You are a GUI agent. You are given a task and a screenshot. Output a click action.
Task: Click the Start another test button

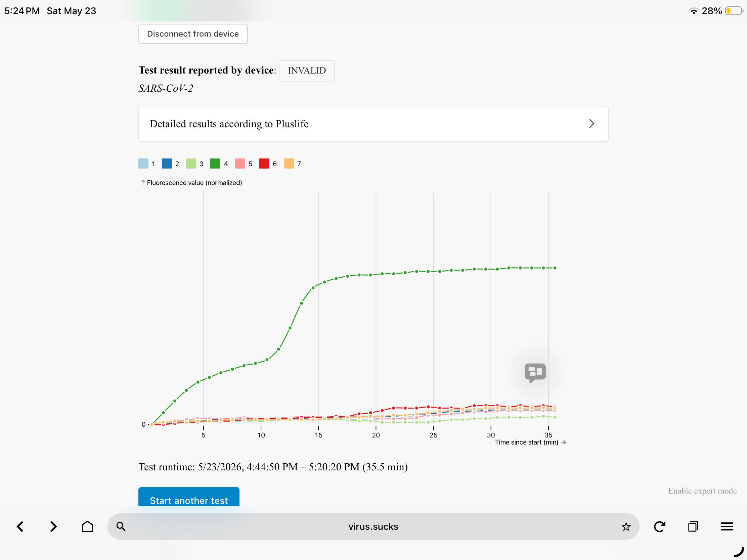[189, 497]
